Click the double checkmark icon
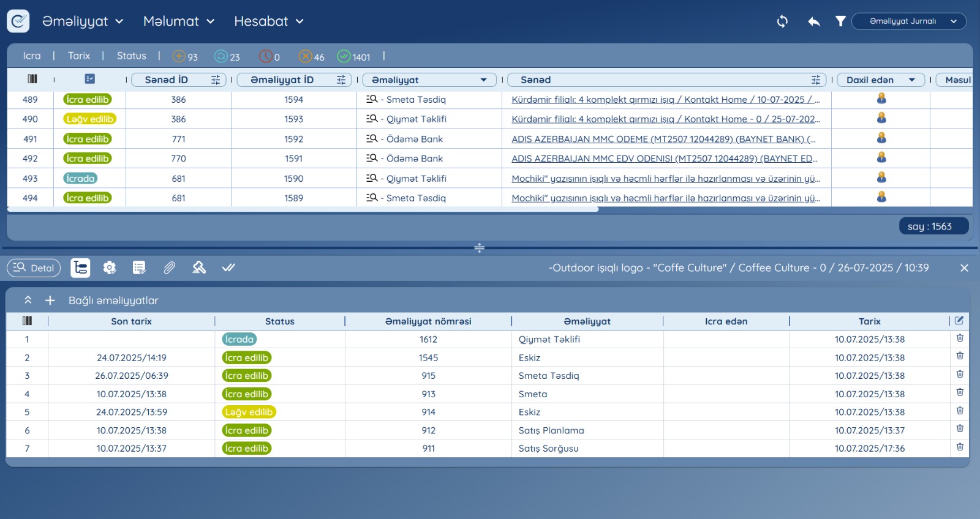The height and width of the screenshot is (519, 980). pyautogui.click(x=228, y=267)
